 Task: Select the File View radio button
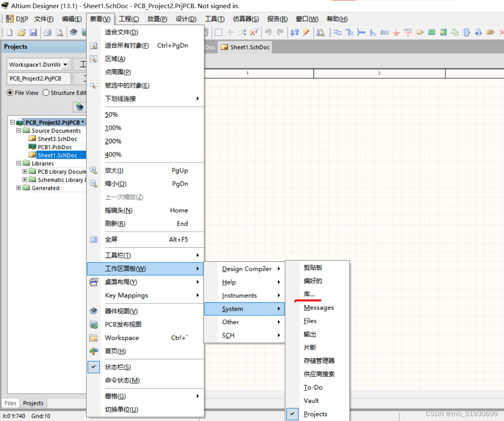10,93
